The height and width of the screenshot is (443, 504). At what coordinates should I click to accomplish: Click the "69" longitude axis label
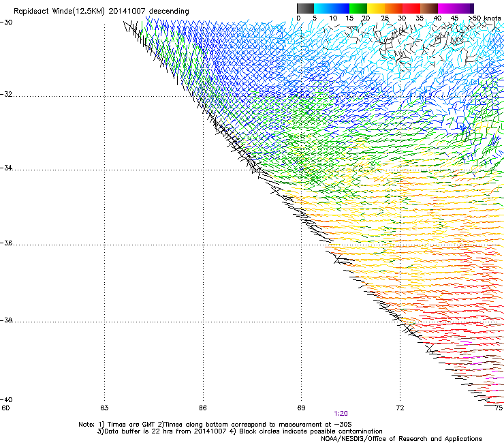pos(301,408)
